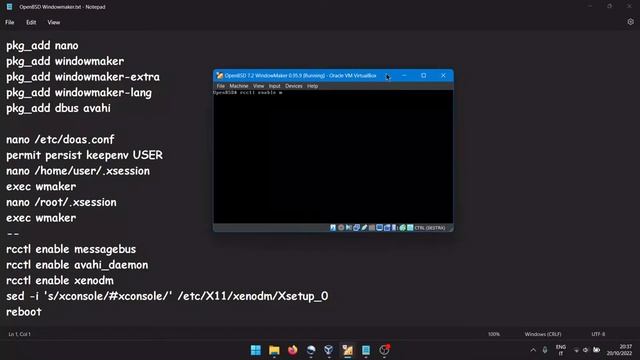Open VirtualBox File menu
Image resolution: width=640 pixels, height=360 pixels.
click(x=220, y=86)
